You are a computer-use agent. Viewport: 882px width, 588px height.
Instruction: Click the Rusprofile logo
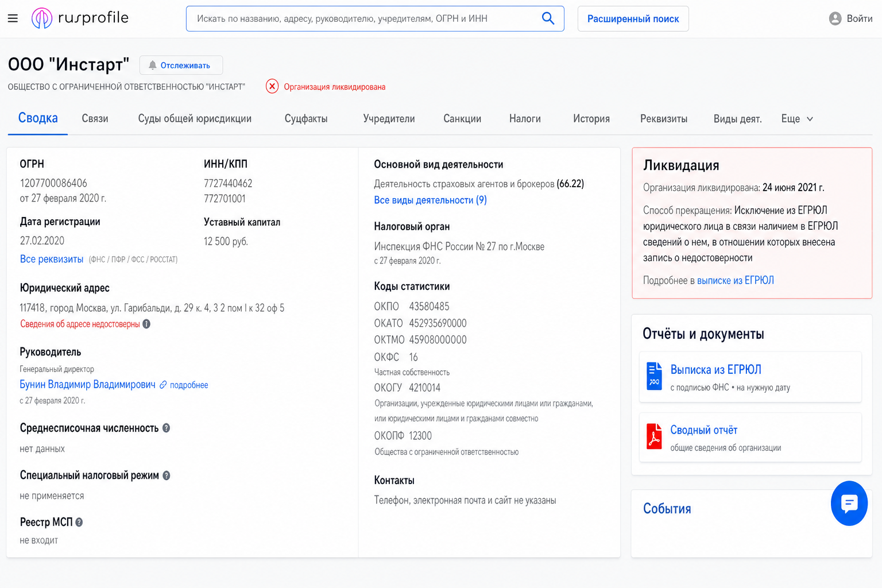point(80,18)
